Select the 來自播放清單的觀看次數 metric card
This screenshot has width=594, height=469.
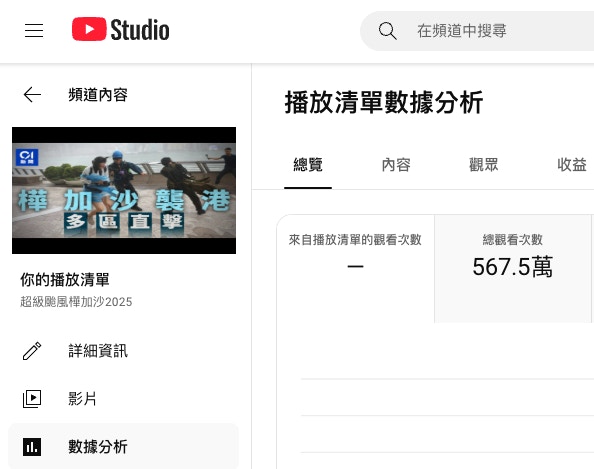point(355,269)
